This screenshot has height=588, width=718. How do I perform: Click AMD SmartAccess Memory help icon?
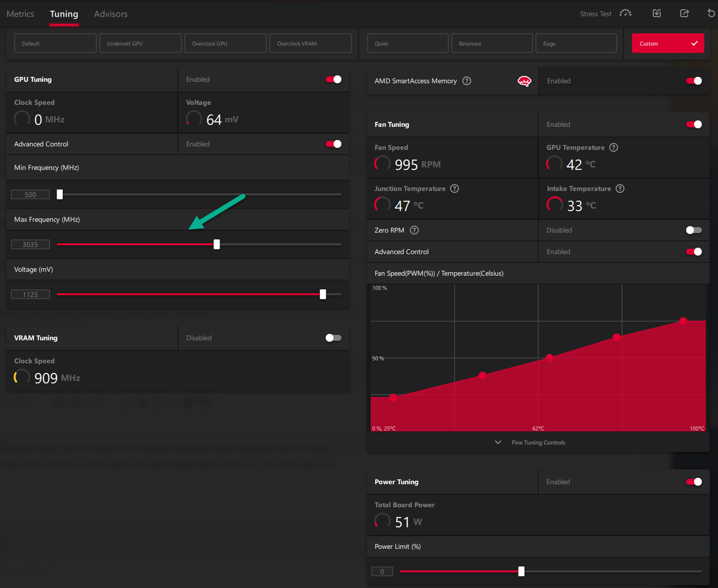(x=467, y=81)
